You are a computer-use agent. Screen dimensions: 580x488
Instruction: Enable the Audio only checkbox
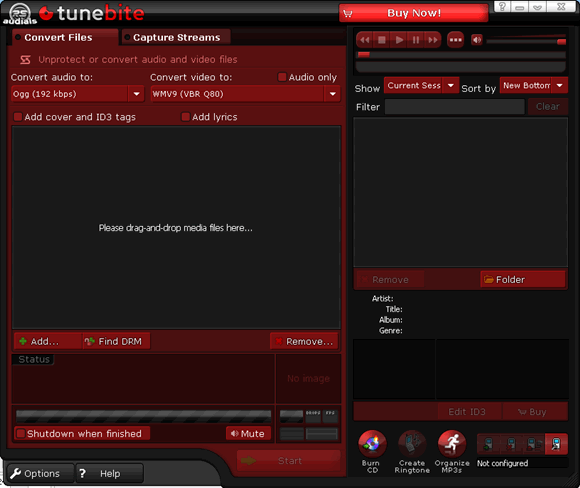click(x=282, y=77)
